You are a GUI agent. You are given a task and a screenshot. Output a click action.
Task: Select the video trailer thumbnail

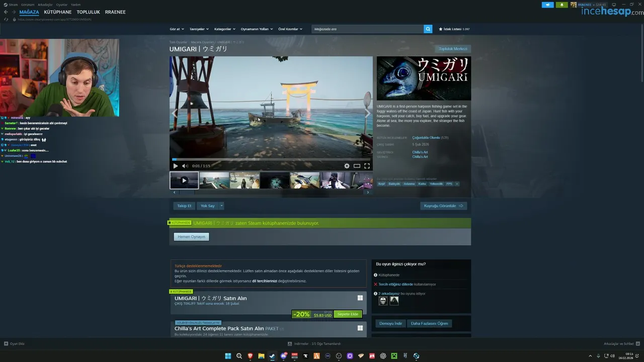(184, 180)
